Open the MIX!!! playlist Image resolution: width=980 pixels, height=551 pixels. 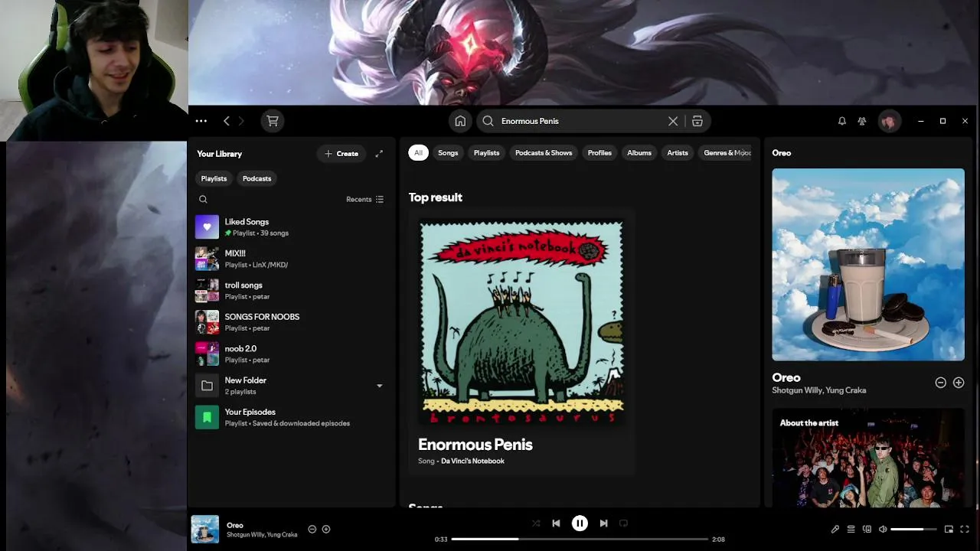tap(291, 259)
